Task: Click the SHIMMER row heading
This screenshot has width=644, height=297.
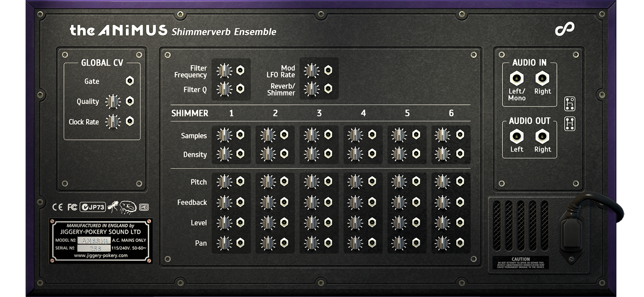Action: 190,113
